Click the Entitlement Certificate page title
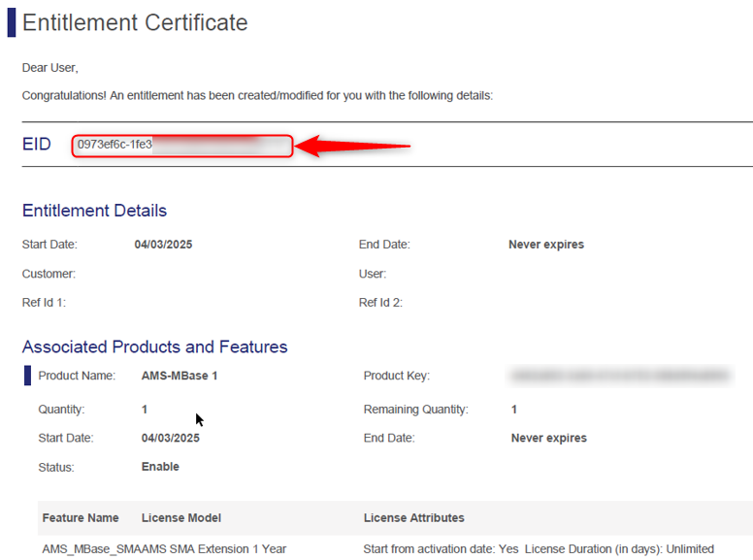753x560 pixels. (x=135, y=22)
